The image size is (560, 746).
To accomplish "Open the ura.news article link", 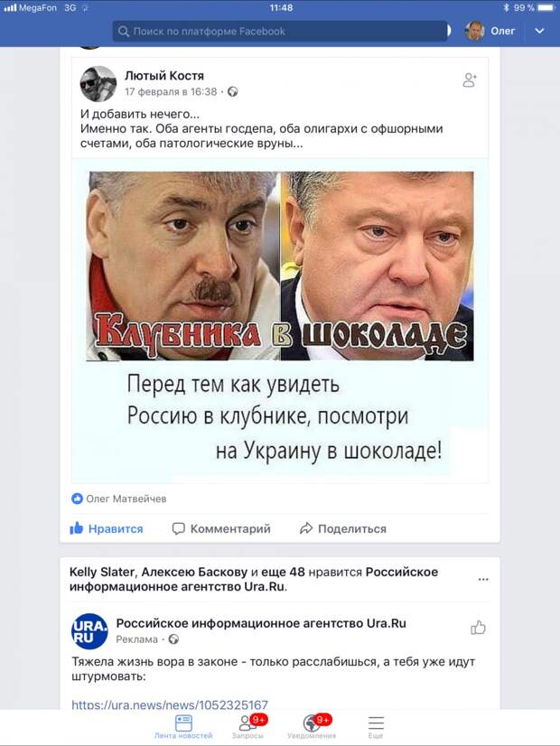I will [x=170, y=704].
